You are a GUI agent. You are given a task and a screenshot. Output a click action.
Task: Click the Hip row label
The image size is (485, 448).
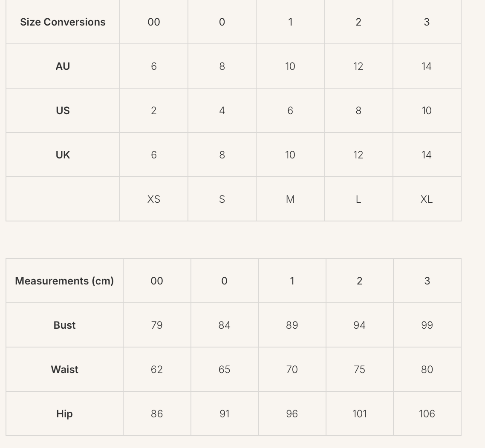[64, 414]
